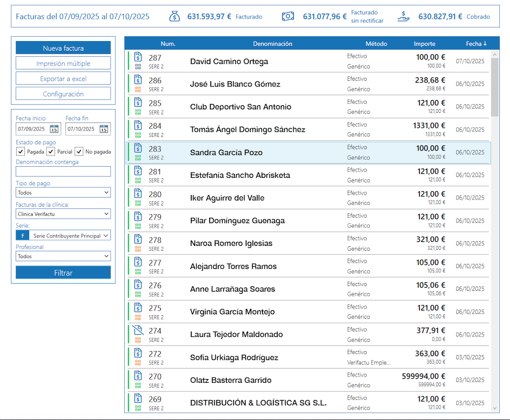This screenshot has height=420, width=510.
Task: Click the crossed-out invoice icon for invoice 274
Action: click(x=138, y=330)
